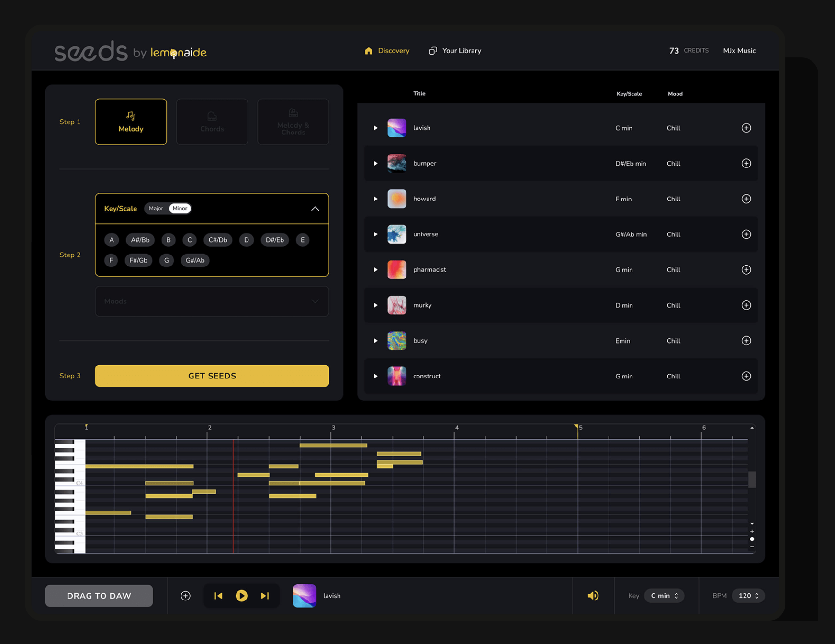Select the Melody step option
Image resolution: width=835 pixels, height=644 pixels.
(x=131, y=122)
